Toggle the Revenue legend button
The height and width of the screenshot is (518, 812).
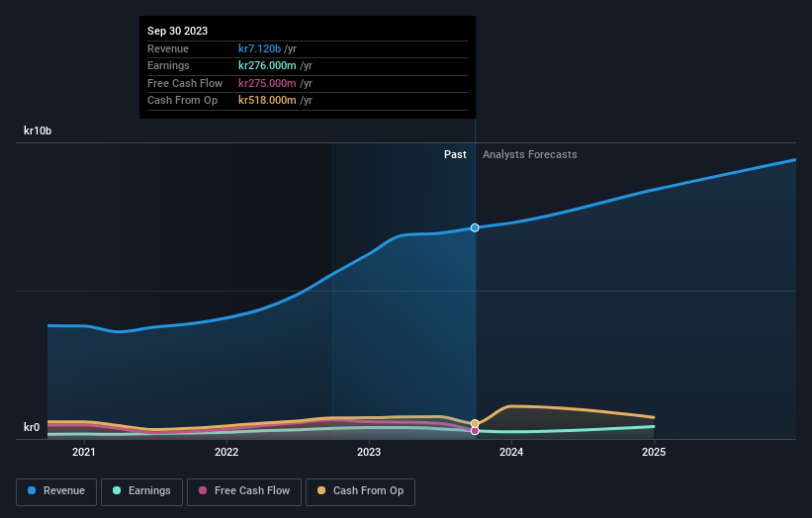tap(56, 491)
